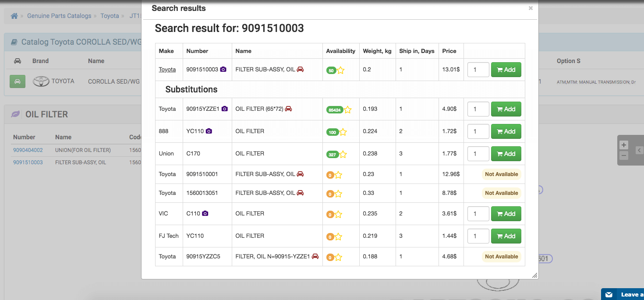Image resolution: width=644 pixels, height=300 pixels.
Task: Star the 90915YZZC5 row
Action: click(x=338, y=257)
